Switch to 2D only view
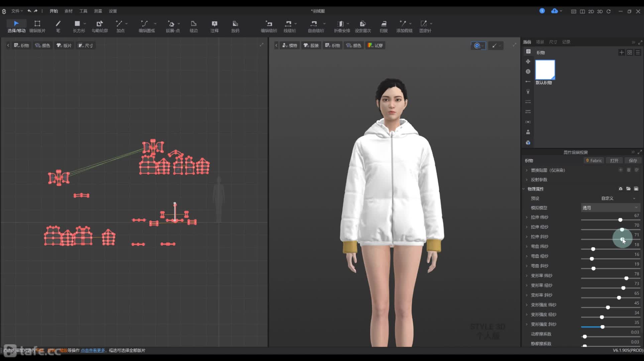644x361 pixels. [591, 11]
